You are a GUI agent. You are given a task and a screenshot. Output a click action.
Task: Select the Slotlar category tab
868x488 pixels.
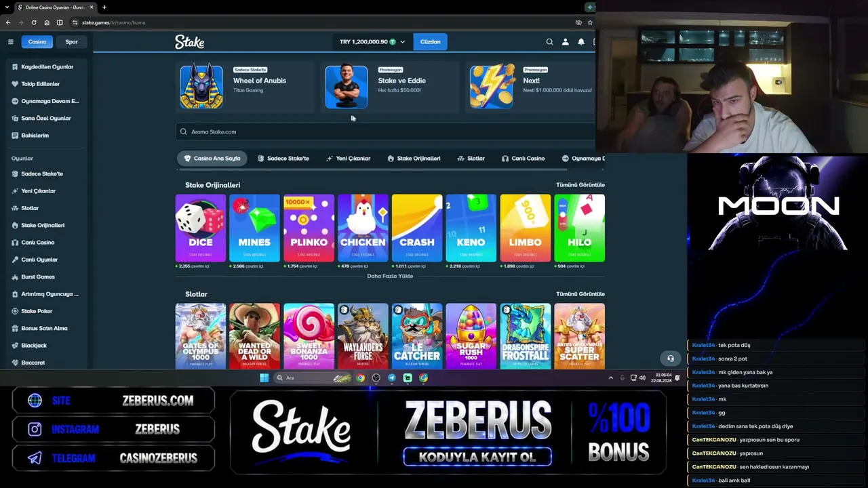471,159
